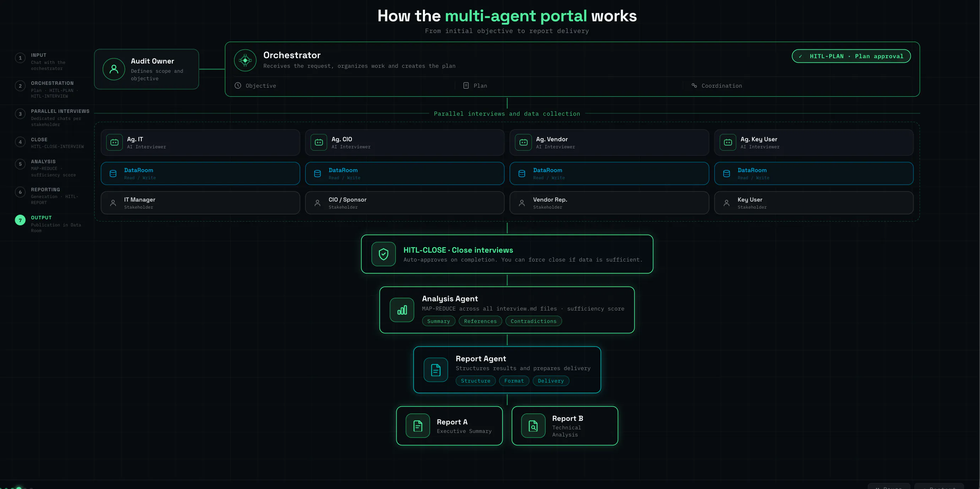Click database icon in DataRoom above IT Manager
This screenshot has height=489, width=980.
coord(113,174)
